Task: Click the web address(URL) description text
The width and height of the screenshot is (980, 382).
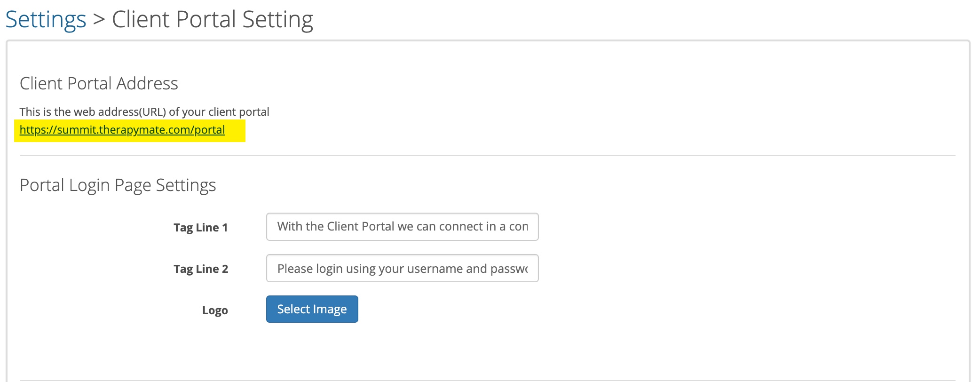Action: click(144, 112)
